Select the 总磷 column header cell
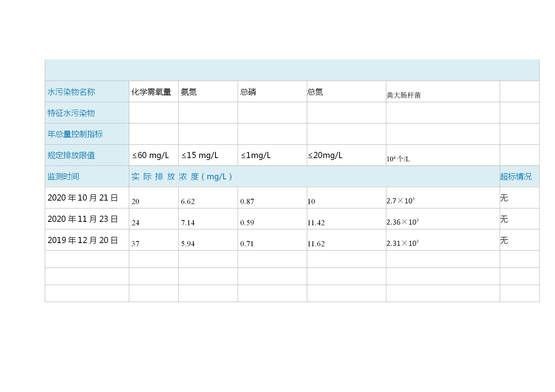555x392 pixels. click(x=248, y=92)
